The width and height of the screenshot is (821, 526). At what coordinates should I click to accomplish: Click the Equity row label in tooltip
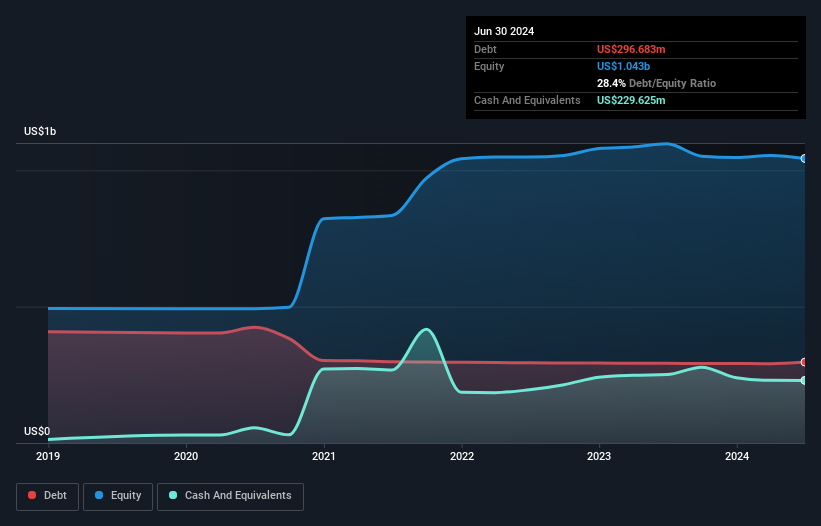489,66
